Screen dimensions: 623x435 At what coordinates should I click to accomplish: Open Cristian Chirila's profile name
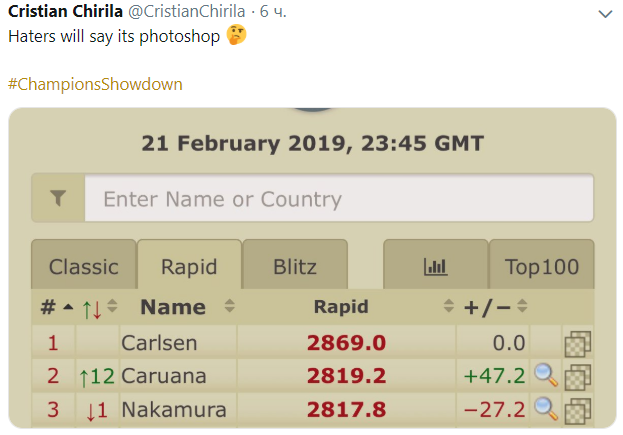click(66, 11)
